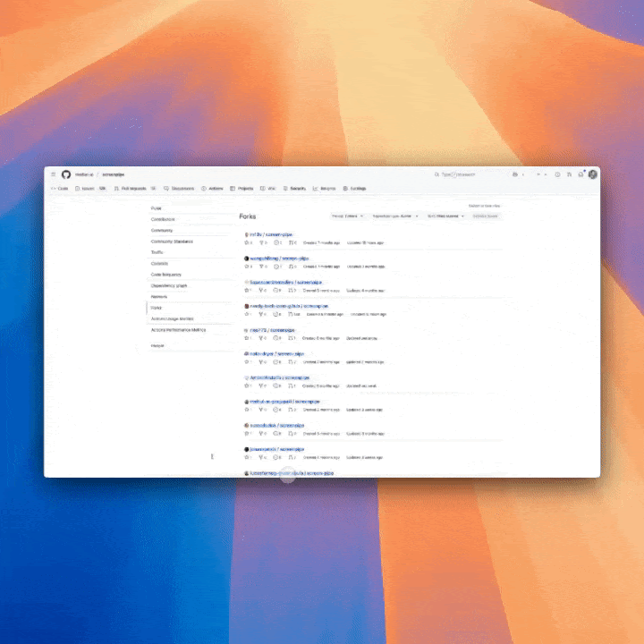The width and height of the screenshot is (644, 644).
Task: Expand the Period filter dropdown
Action: pos(347,216)
